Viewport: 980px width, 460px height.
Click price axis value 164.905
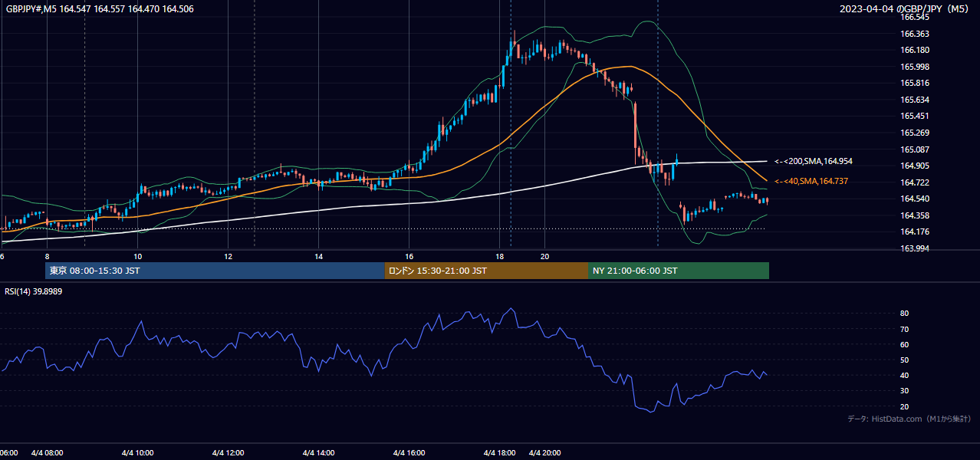point(915,166)
